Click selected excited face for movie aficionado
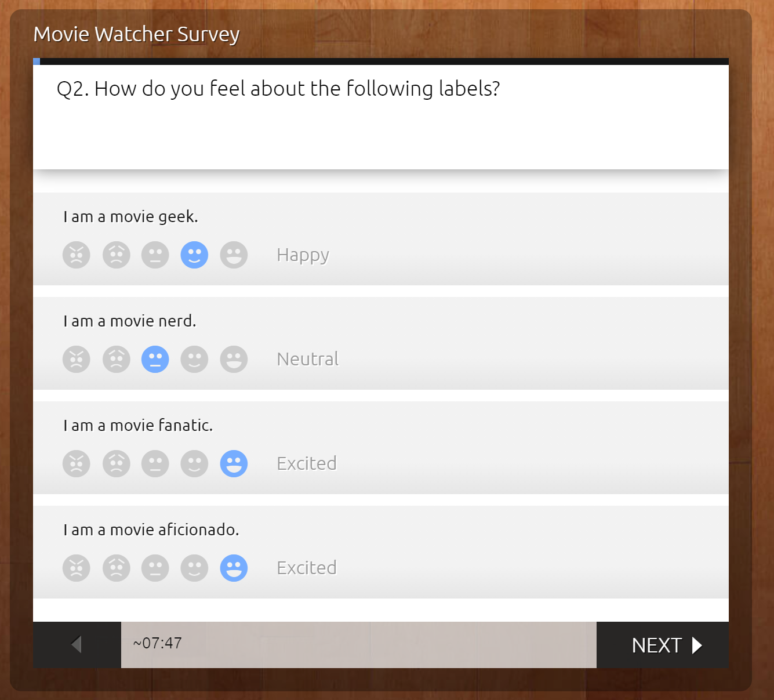The width and height of the screenshot is (774, 700). (x=234, y=568)
